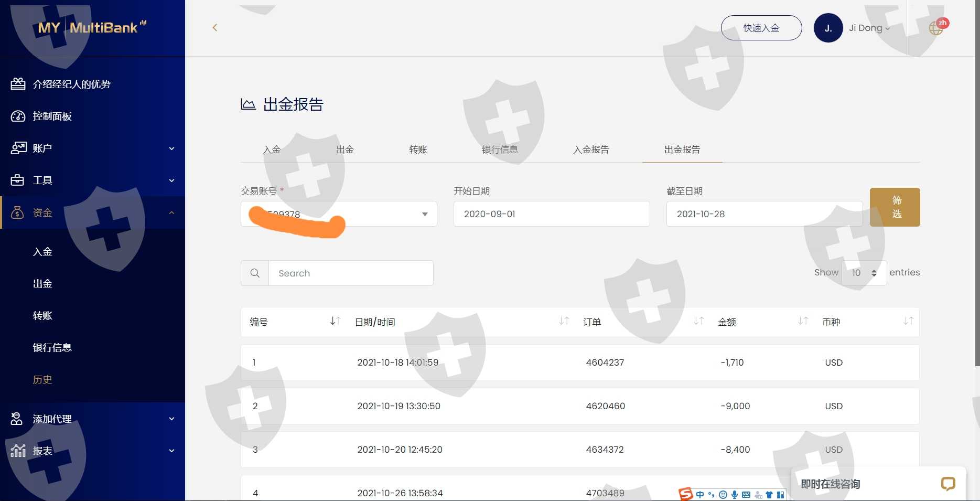Click the 报表 bar chart icon
Viewport: 980px width, 501px height.
tap(18, 451)
